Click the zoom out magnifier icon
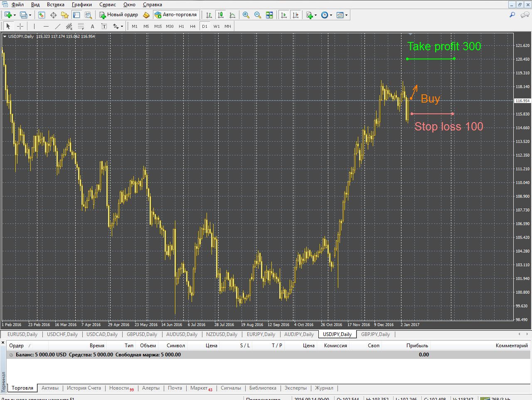The height and width of the screenshot is (400, 532). point(258,15)
